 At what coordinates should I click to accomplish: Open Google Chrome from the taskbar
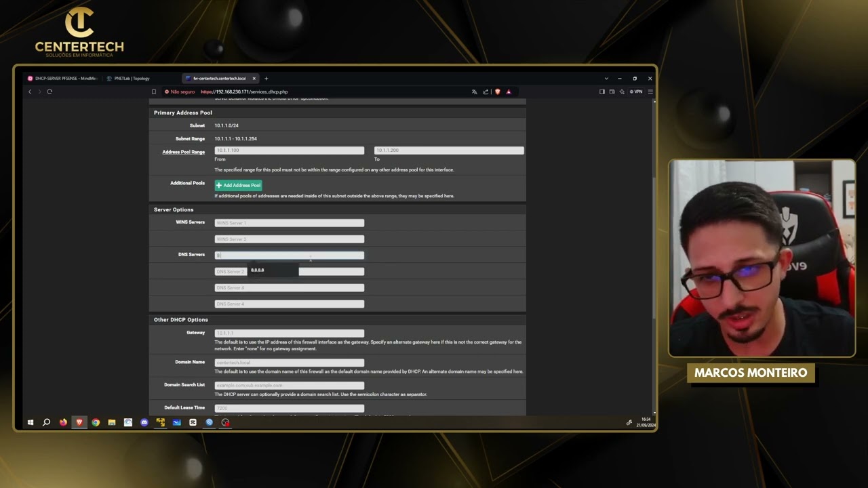(x=96, y=422)
